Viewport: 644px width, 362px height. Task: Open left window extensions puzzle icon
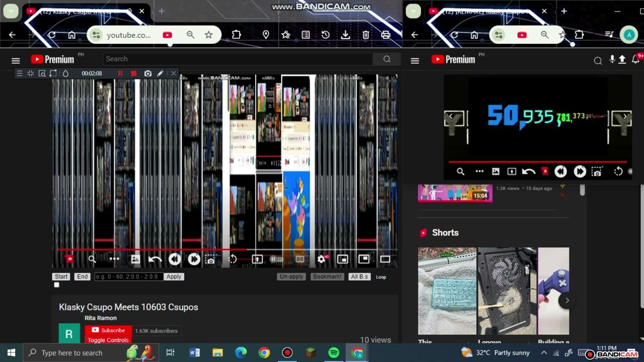pyautogui.click(x=236, y=35)
